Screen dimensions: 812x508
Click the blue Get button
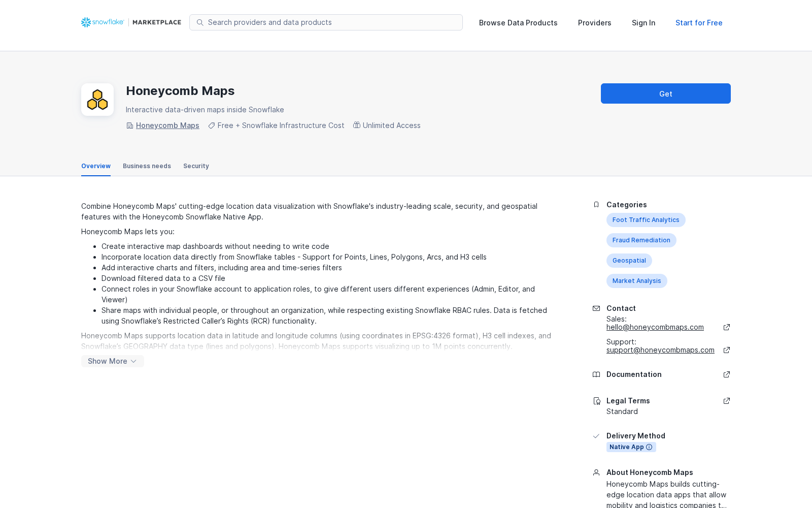[666, 93]
